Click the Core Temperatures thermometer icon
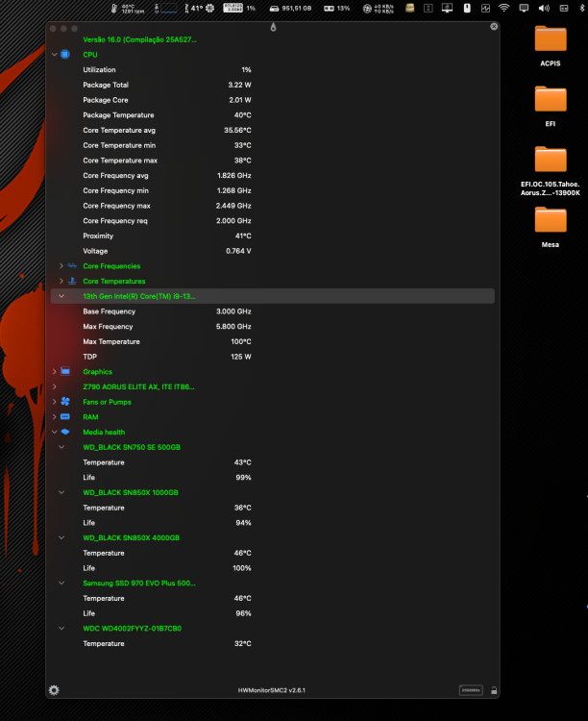The width and height of the screenshot is (588, 721). tap(72, 281)
